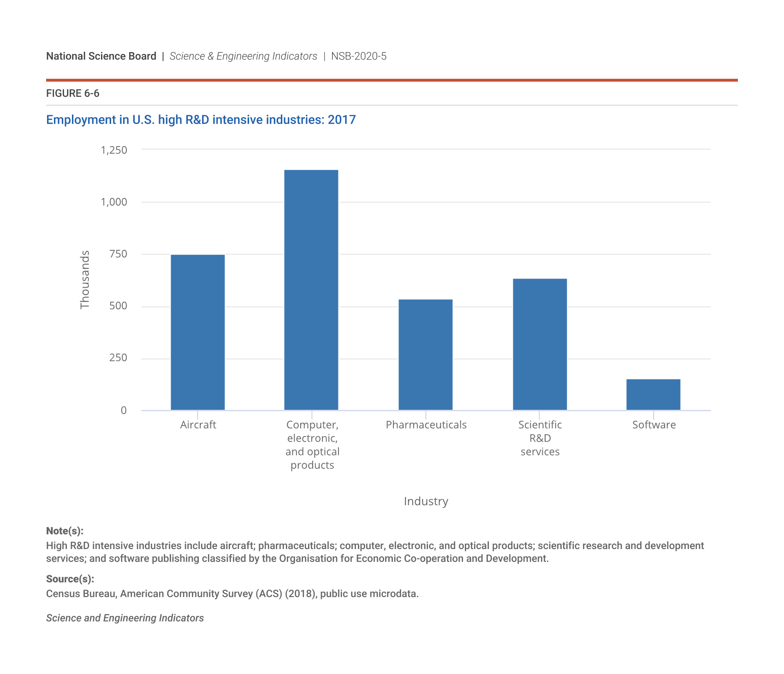Click the chart title about employment in 2017
The height and width of the screenshot is (674, 784).
(201, 120)
